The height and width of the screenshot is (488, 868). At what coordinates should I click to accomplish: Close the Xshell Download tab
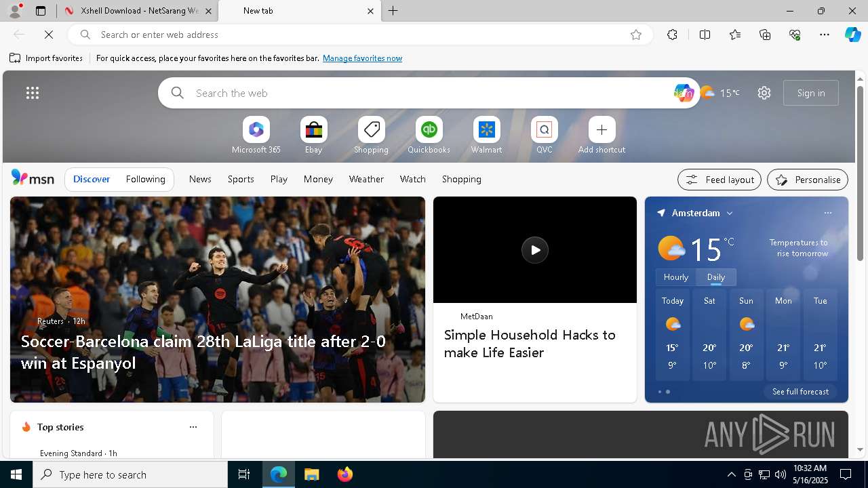(208, 11)
